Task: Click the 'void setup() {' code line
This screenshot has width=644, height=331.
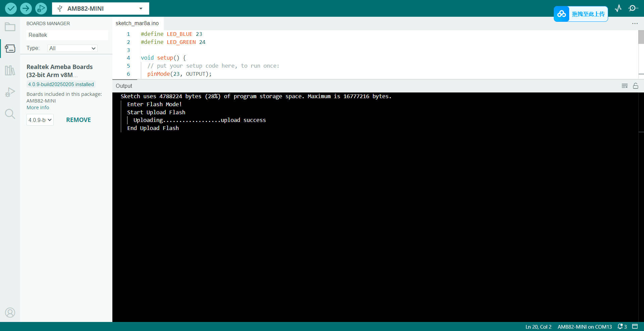Action: point(163,58)
